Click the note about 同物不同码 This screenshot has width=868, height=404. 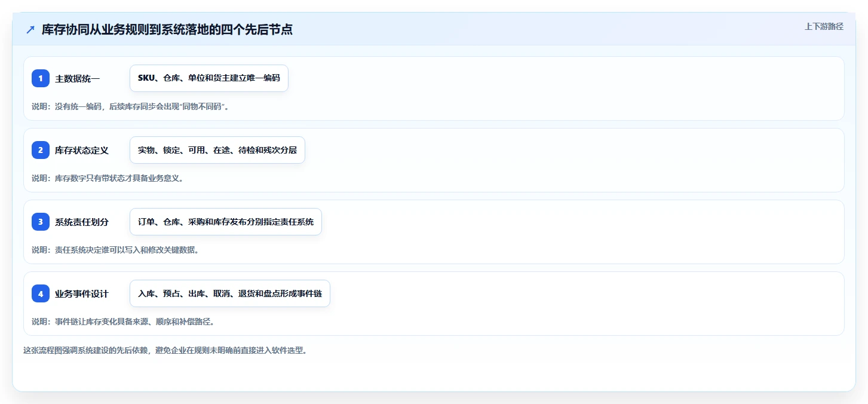click(x=131, y=106)
